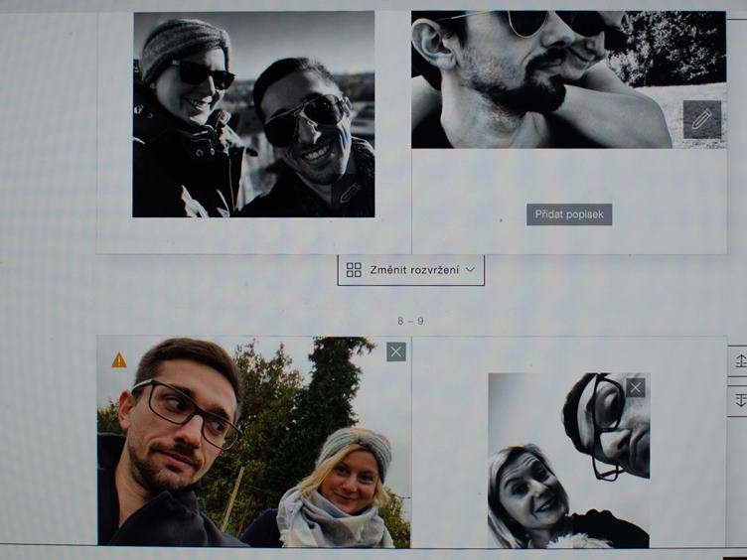Image resolution: width=747 pixels, height=560 pixels.
Task: Click grid icon in Změnit rozvržení
Action: (354, 270)
